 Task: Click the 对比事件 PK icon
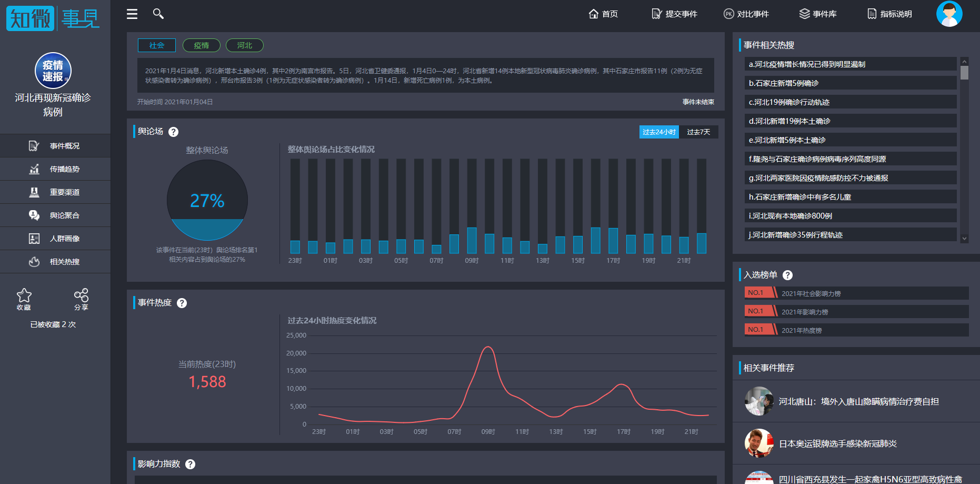[728, 14]
